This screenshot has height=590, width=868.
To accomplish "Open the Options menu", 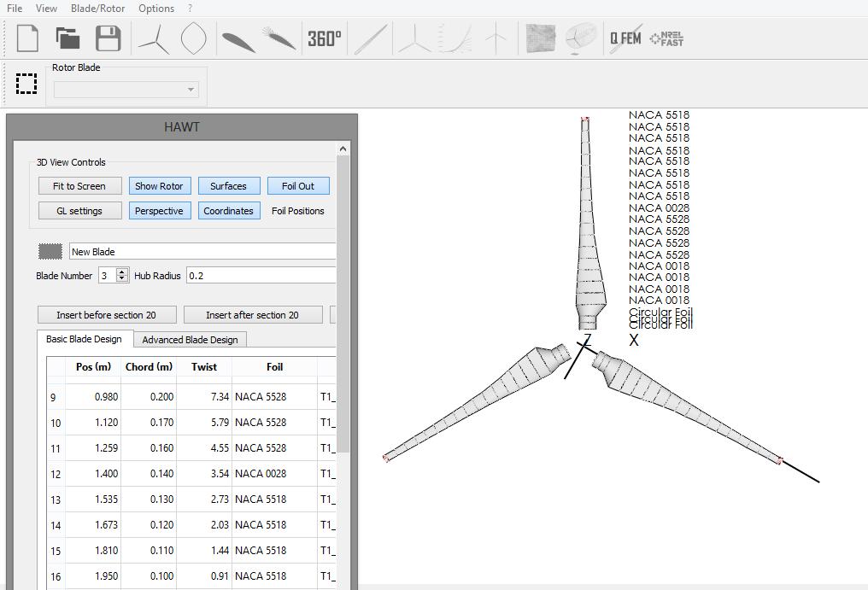I will point(156,9).
